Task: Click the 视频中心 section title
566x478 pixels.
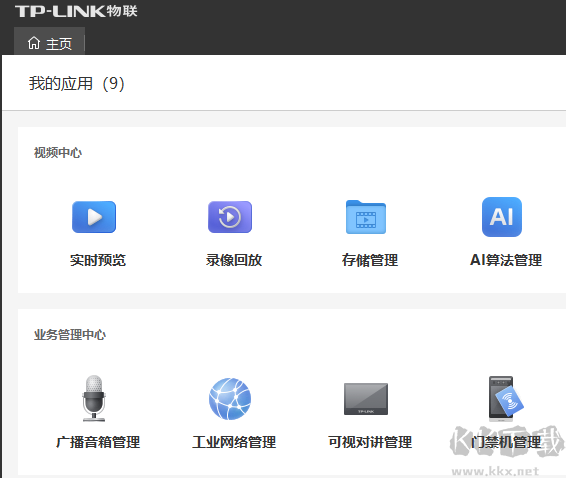Action: [x=58, y=153]
